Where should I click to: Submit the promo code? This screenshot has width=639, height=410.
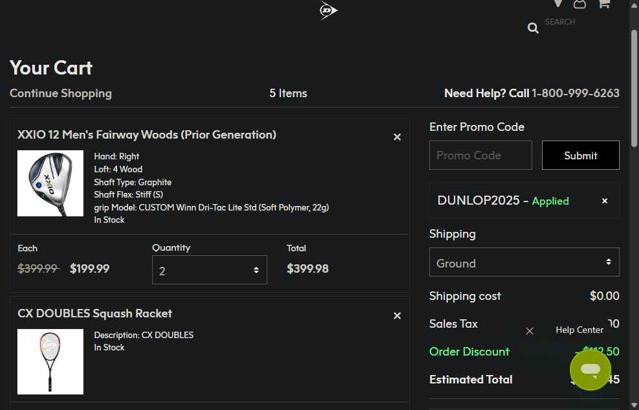(581, 155)
